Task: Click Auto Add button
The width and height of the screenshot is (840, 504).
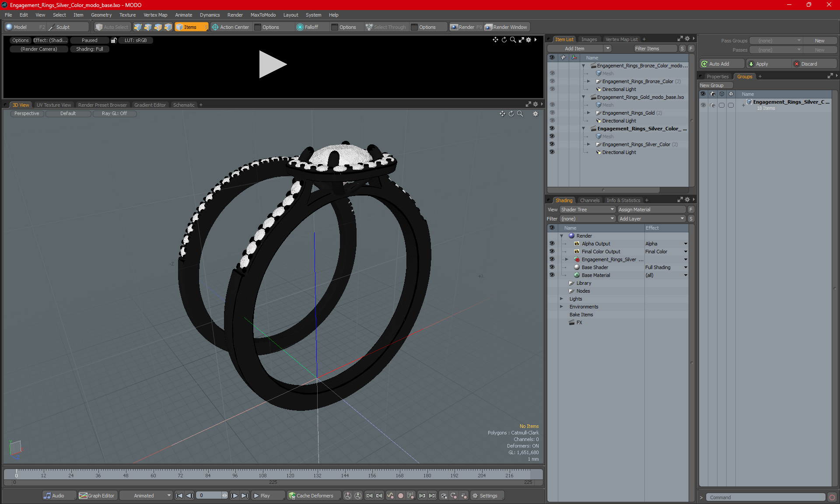Action: [x=721, y=64]
